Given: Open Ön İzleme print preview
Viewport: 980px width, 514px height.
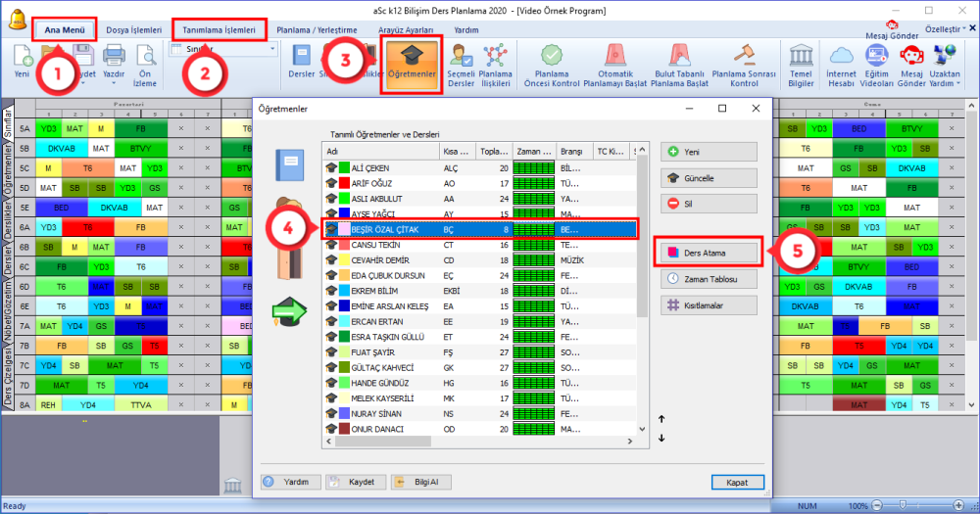Looking at the screenshot, I should tap(145, 66).
